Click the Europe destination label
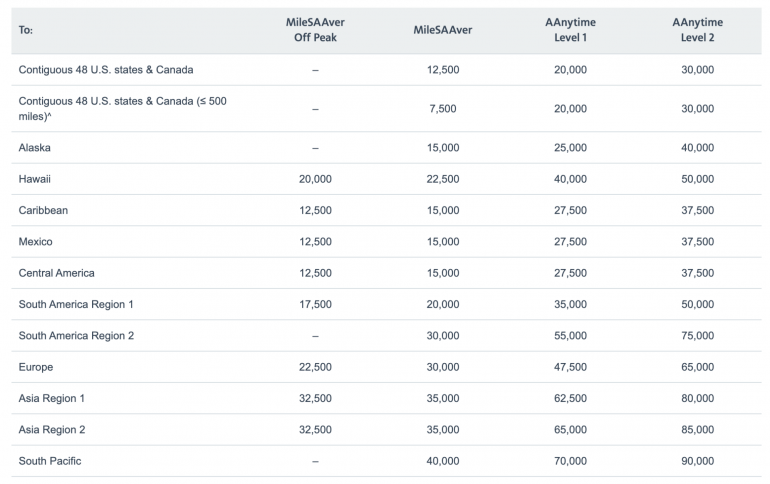 click(x=36, y=367)
